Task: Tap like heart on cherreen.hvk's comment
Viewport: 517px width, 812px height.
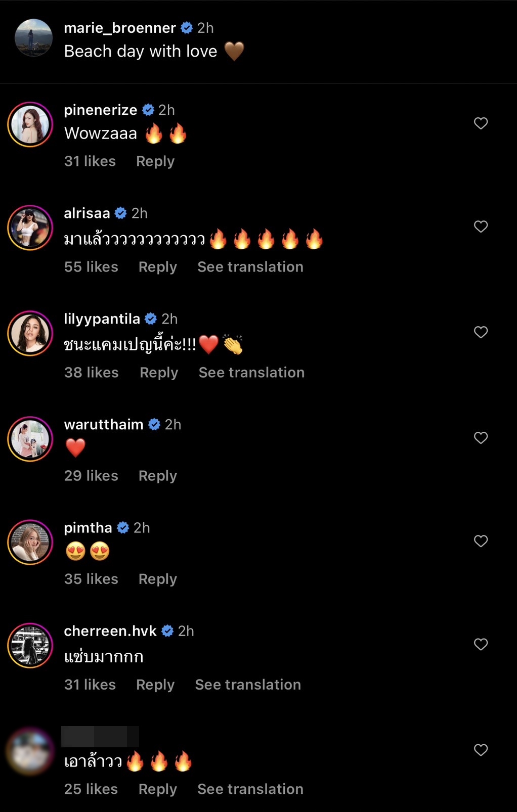Action: 481,644
